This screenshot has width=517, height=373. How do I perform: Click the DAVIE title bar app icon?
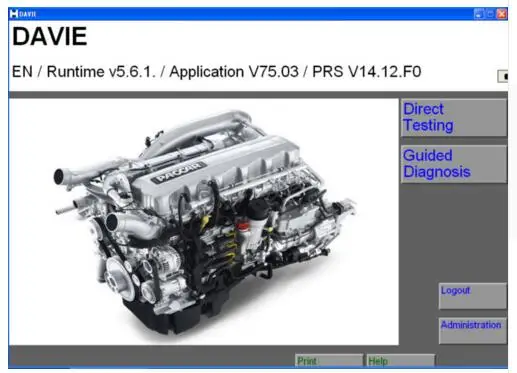tap(14, 14)
